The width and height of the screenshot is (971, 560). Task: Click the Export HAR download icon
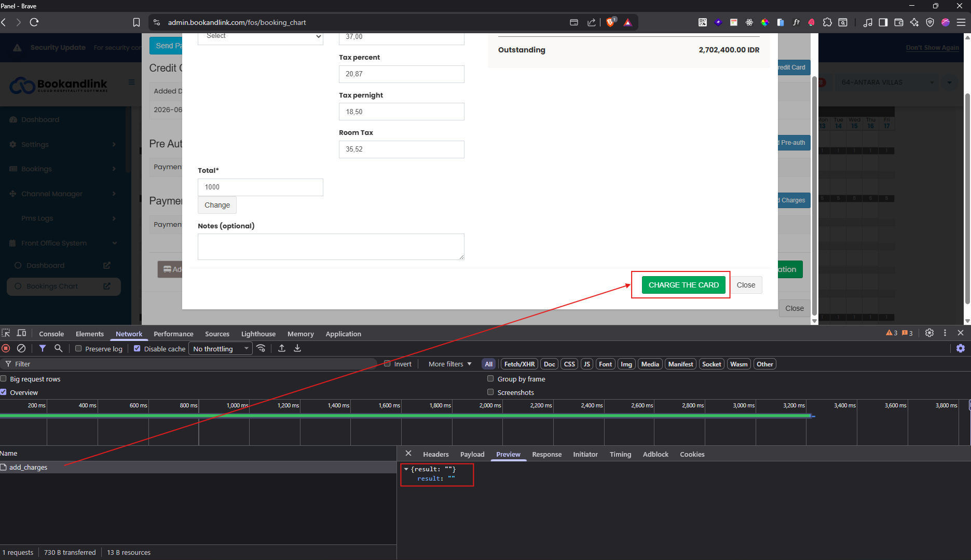tap(297, 348)
